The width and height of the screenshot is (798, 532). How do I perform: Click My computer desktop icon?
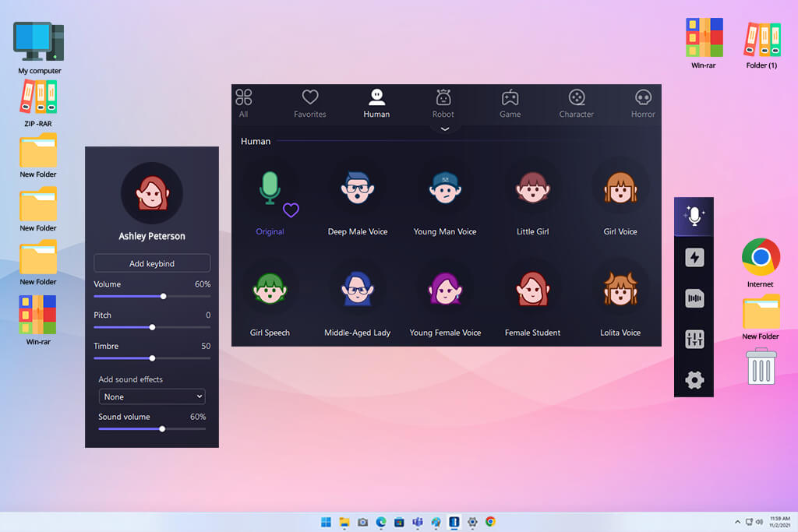point(39,48)
